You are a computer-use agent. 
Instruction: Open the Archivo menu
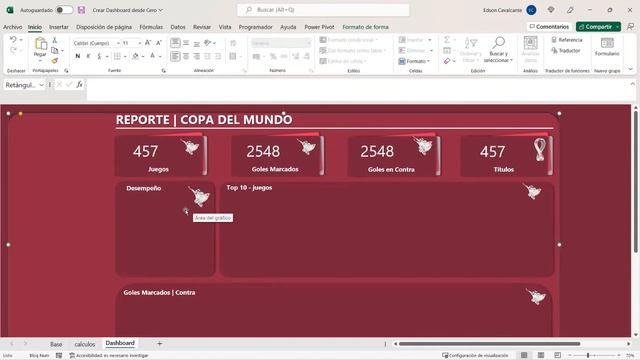(13, 27)
